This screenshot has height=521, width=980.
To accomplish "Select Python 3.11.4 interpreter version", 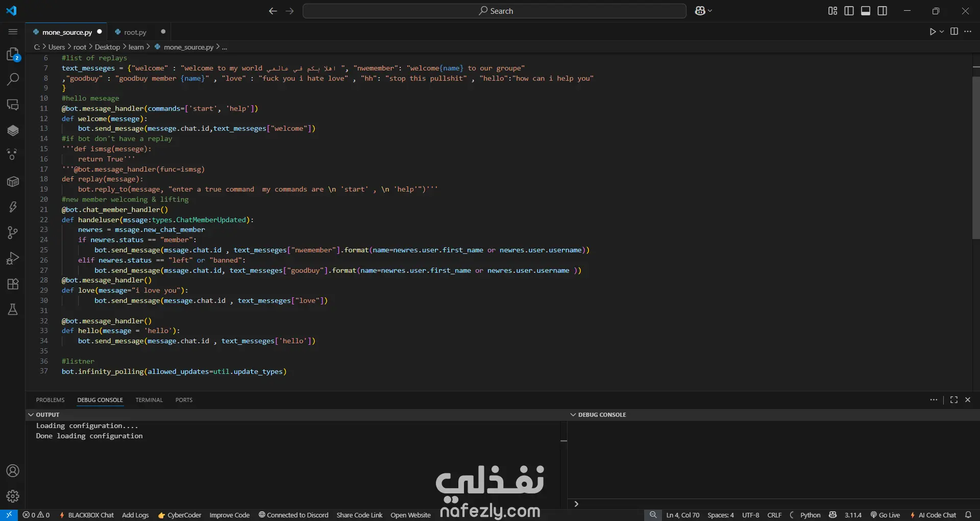I will [852, 515].
